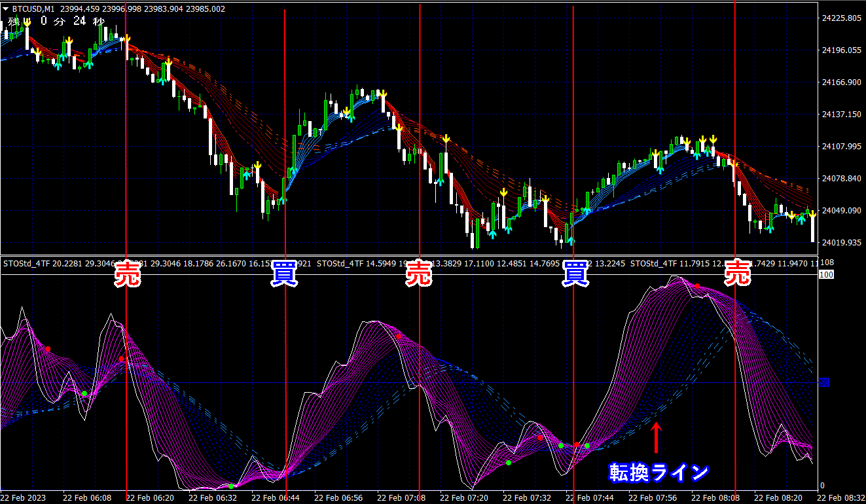Click price scale label 24137.150
The height and width of the screenshot is (504, 866).
click(x=840, y=114)
